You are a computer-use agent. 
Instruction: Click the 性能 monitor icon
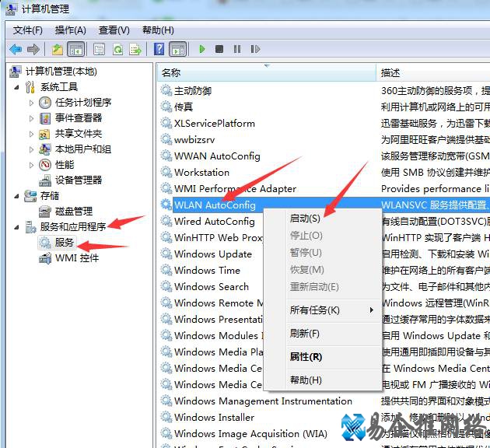coord(45,165)
